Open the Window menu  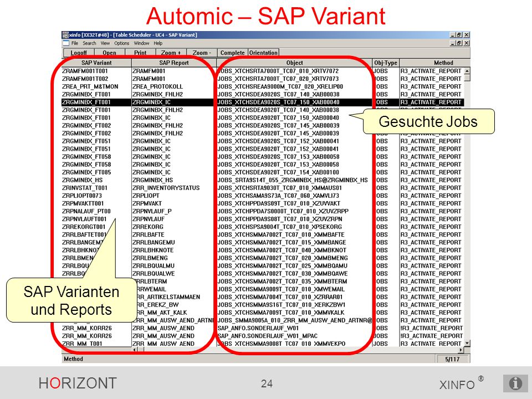coord(141,43)
